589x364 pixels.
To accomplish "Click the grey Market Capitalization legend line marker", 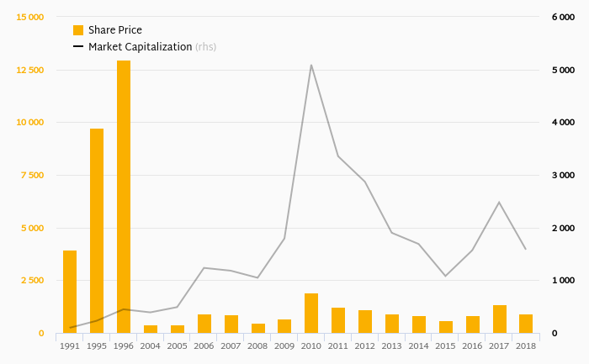I will pyautogui.click(x=78, y=47).
